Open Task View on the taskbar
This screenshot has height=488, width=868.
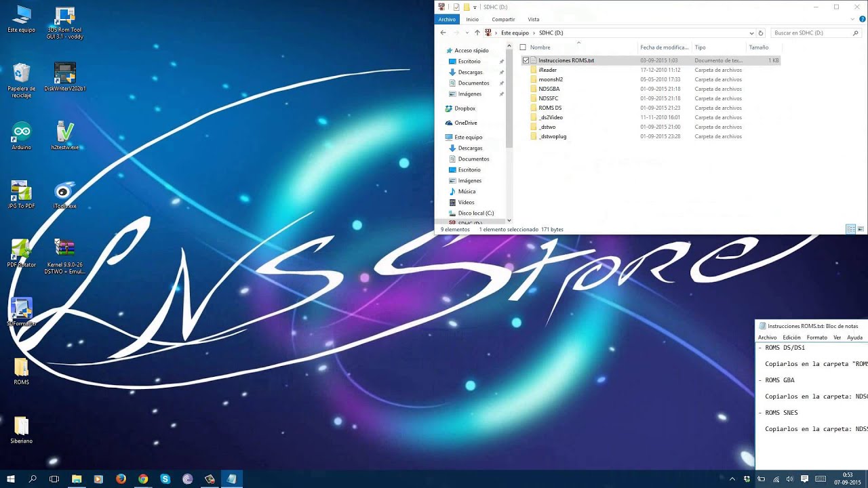pyautogui.click(x=54, y=479)
